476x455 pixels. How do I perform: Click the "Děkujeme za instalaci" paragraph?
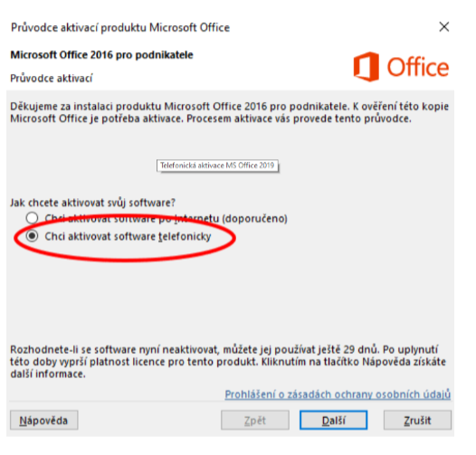(x=230, y=112)
